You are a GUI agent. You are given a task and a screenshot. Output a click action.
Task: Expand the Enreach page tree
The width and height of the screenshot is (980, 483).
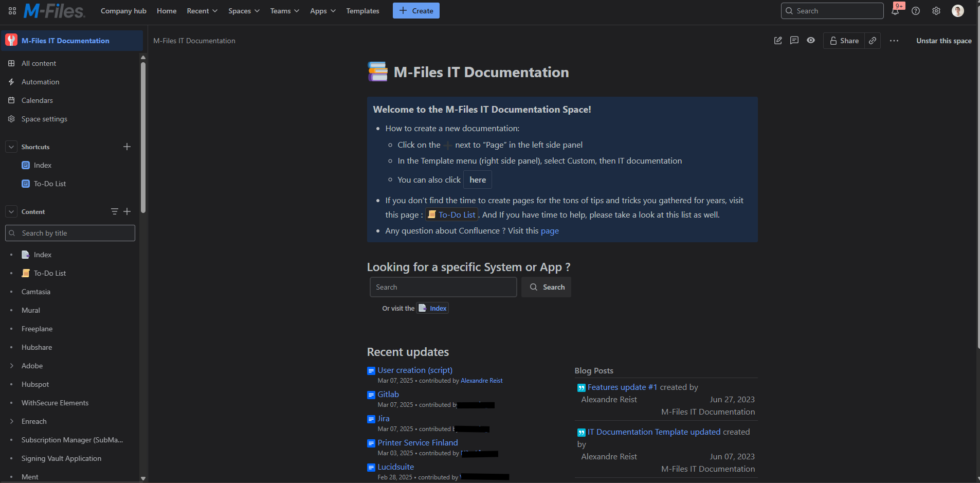pyautogui.click(x=11, y=421)
